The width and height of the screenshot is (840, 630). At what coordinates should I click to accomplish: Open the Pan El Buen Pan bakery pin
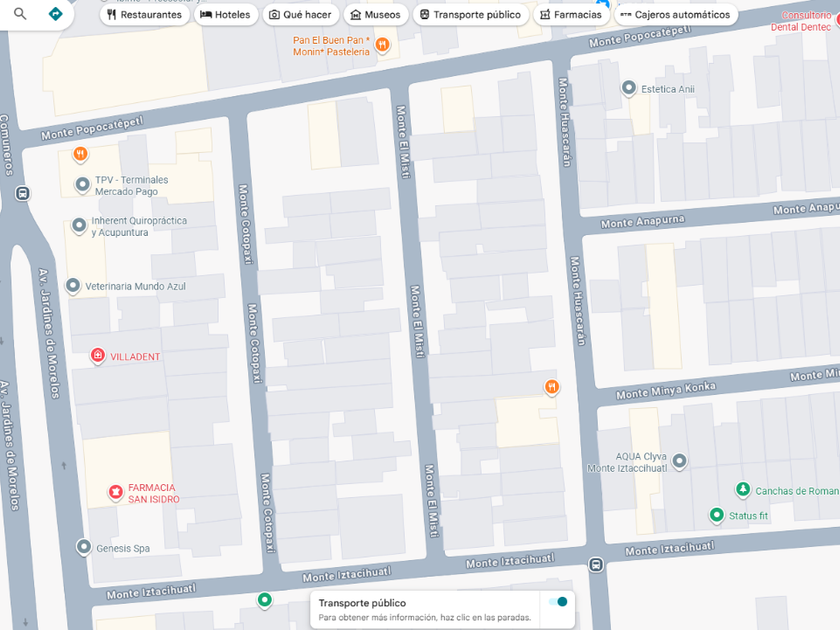pyautogui.click(x=382, y=45)
